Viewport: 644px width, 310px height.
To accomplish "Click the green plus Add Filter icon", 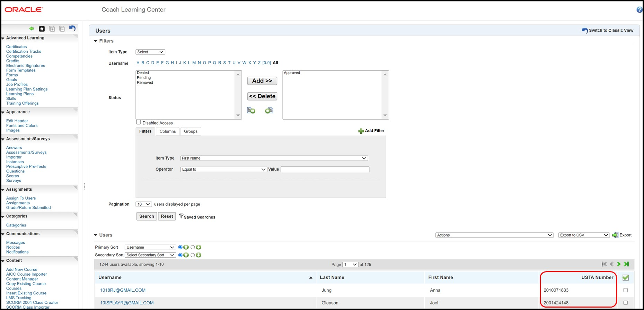I will [361, 131].
